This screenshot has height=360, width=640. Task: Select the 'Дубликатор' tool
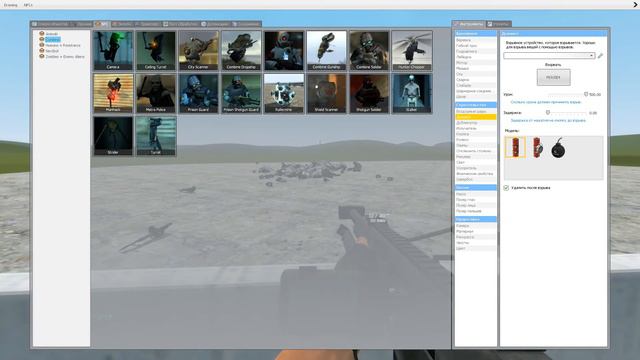pos(476,123)
